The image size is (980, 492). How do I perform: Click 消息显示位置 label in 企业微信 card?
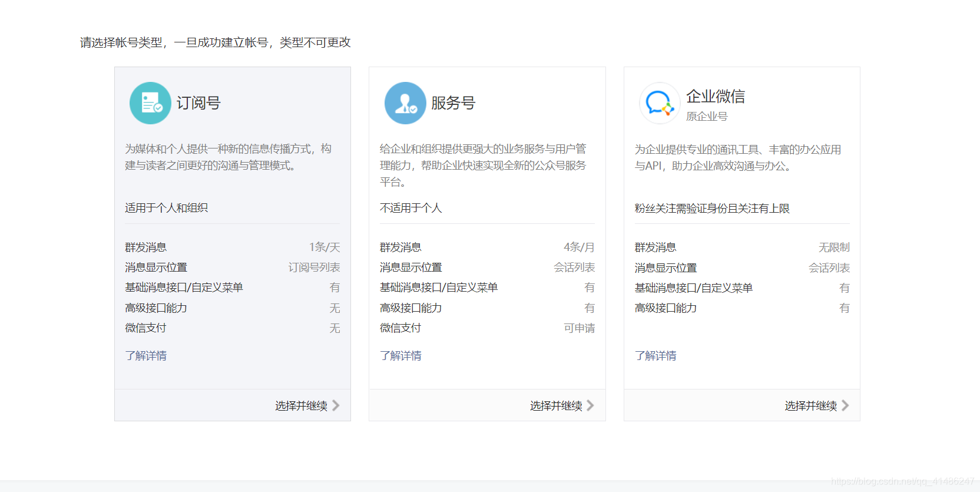(x=666, y=268)
